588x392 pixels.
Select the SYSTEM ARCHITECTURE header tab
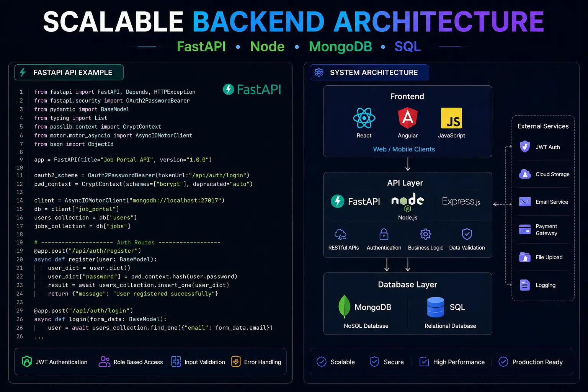[x=369, y=72]
